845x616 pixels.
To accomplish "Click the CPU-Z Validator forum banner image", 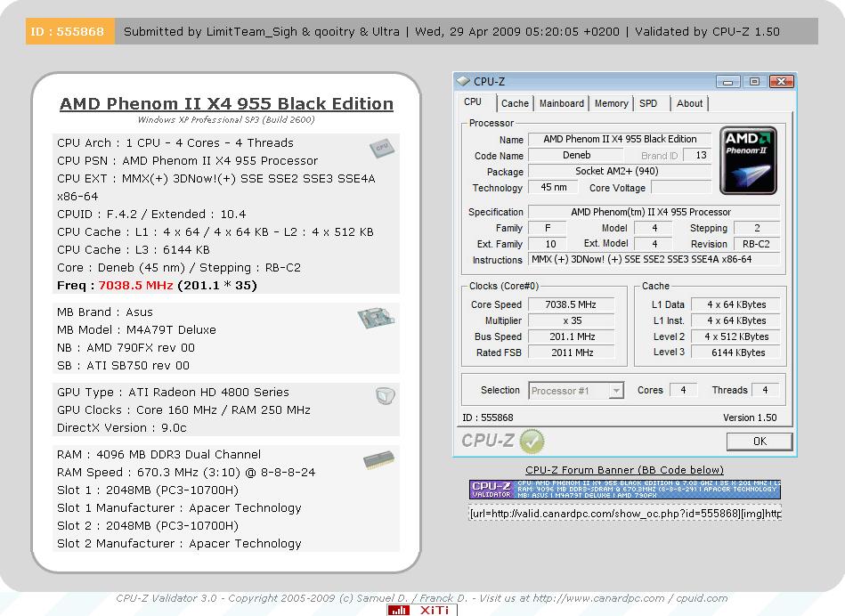I will click(624, 490).
